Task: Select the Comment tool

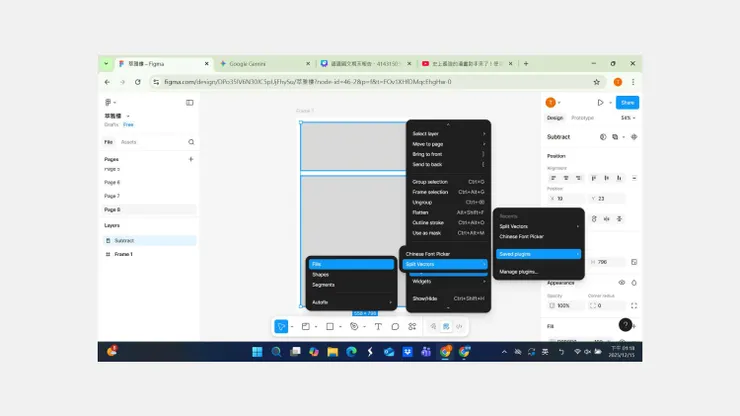Action: click(x=395, y=326)
